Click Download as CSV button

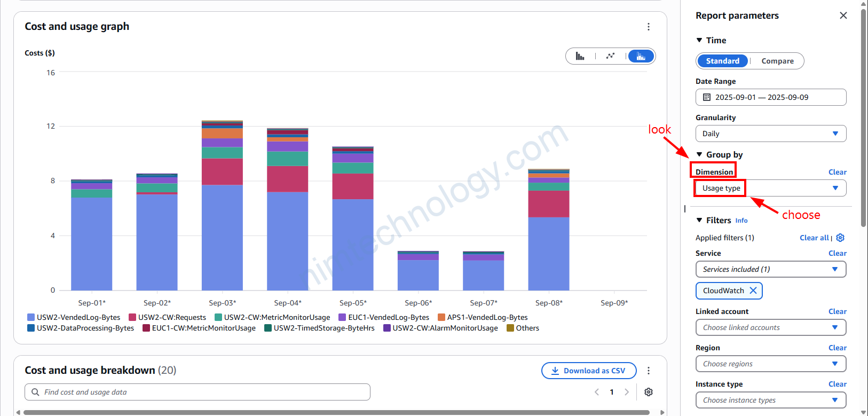[588, 371]
